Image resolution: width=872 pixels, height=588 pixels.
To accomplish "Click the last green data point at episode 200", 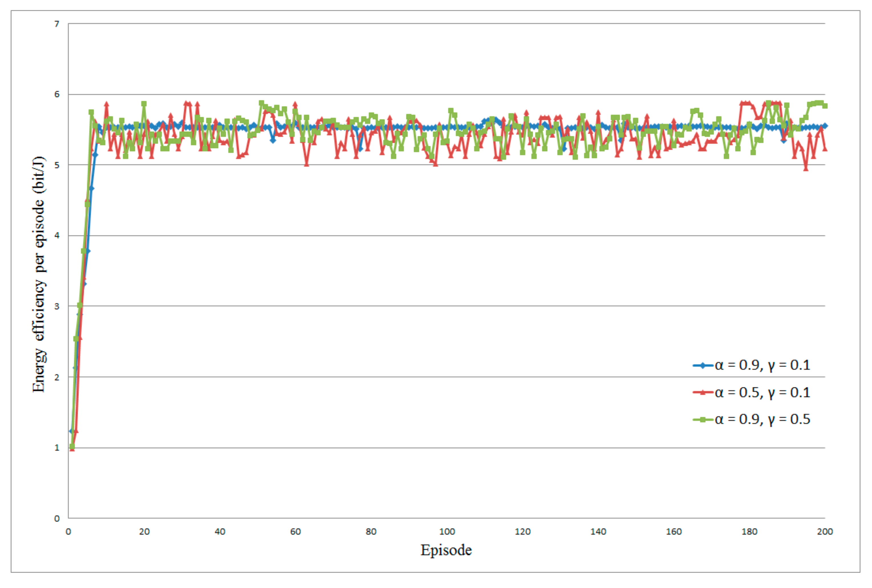I will pyautogui.click(x=825, y=106).
